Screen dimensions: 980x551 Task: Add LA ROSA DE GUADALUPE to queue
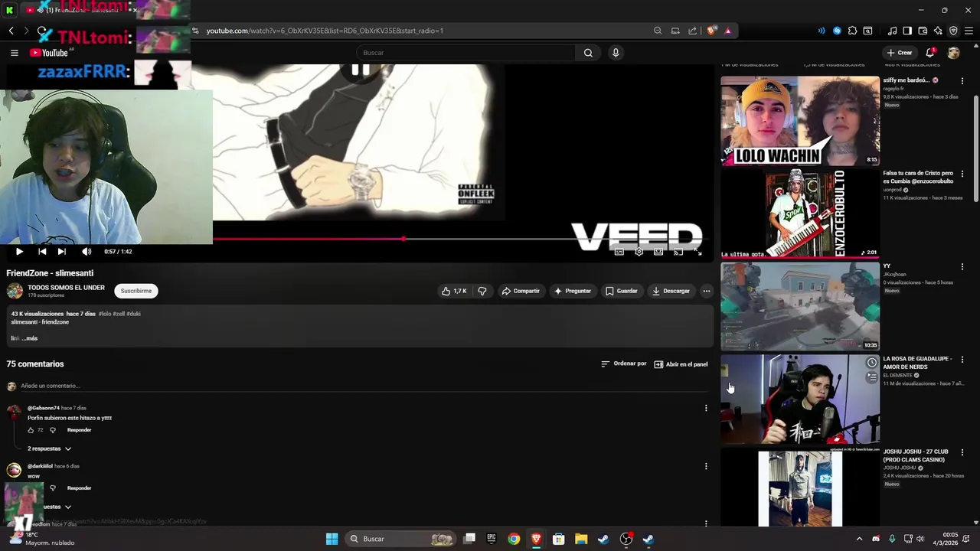tap(871, 377)
